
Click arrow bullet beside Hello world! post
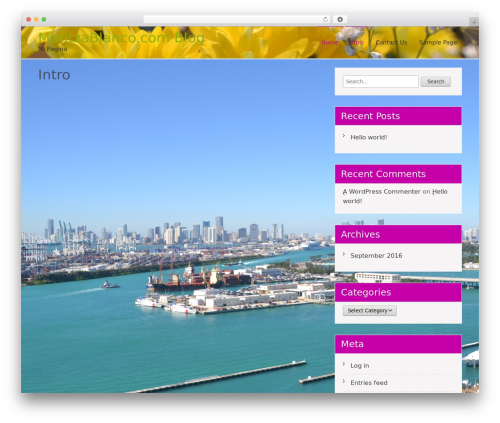coord(344,136)
